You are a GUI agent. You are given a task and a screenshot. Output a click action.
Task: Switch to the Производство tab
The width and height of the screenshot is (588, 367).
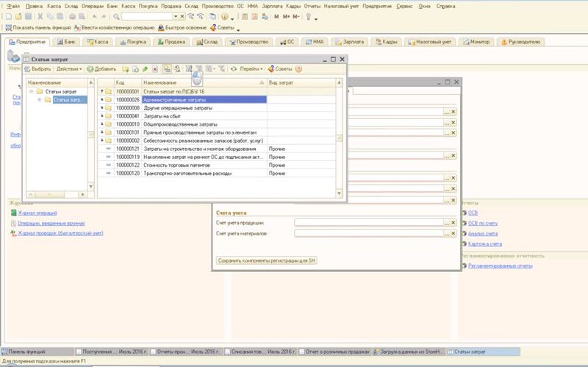(251, 42)
